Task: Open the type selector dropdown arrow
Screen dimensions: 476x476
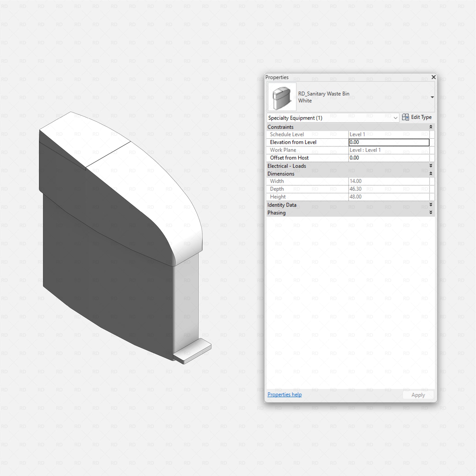Action: click(x=432, y=97)
